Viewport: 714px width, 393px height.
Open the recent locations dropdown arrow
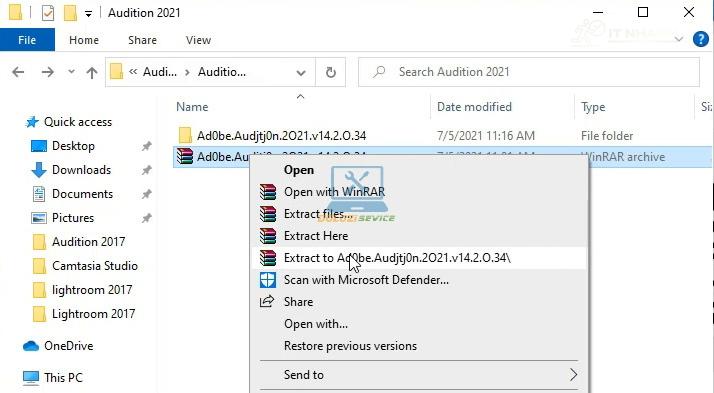click(x=71, y=72)
